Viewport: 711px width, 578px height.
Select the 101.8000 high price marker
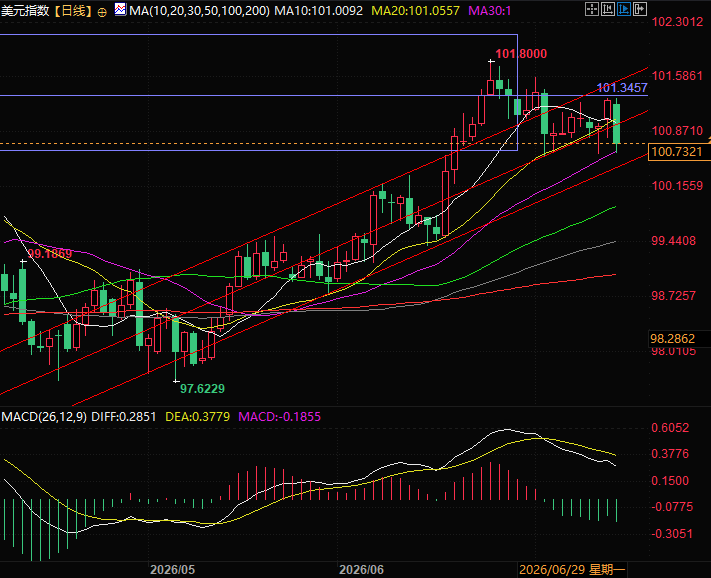point(521,54)
